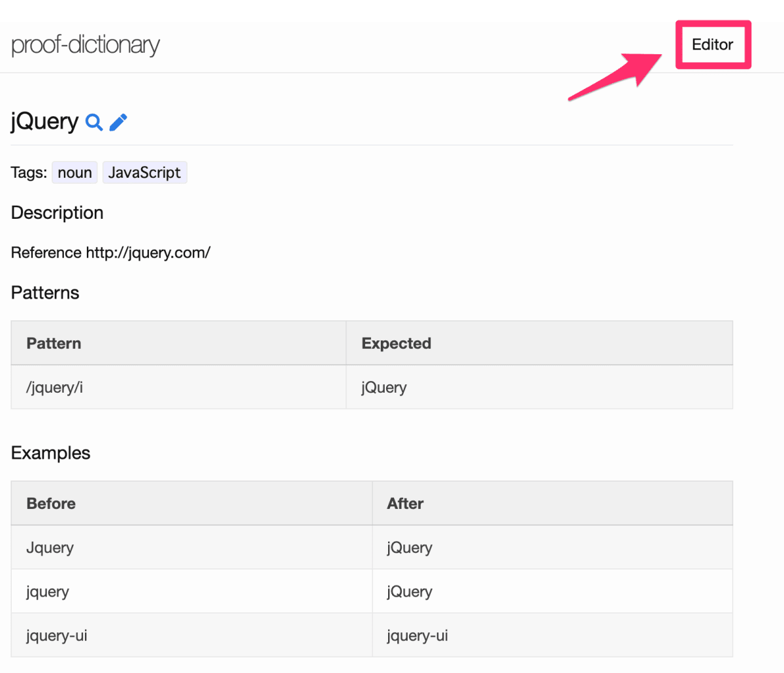Select the JavaScript tag
The image size is (784, 673).
click(144, 172)
